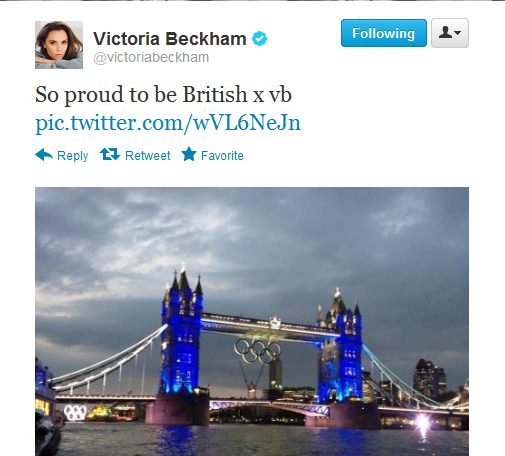Click the Reply arrow icon
505x456 pixels.
coord(44,155)
